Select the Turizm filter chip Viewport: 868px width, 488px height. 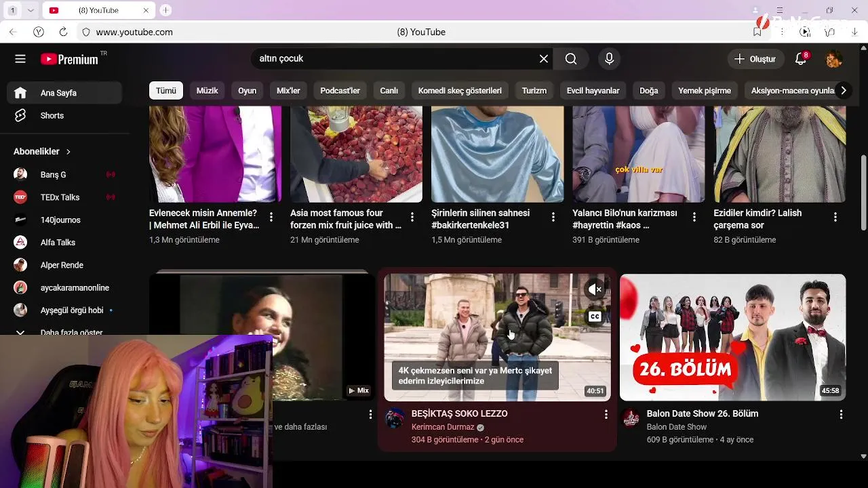pyautogui.click(x=534, y=91)
